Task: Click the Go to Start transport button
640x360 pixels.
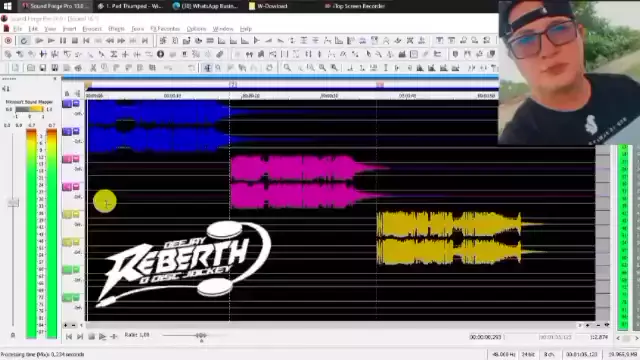Action: [x=87, y=40]
